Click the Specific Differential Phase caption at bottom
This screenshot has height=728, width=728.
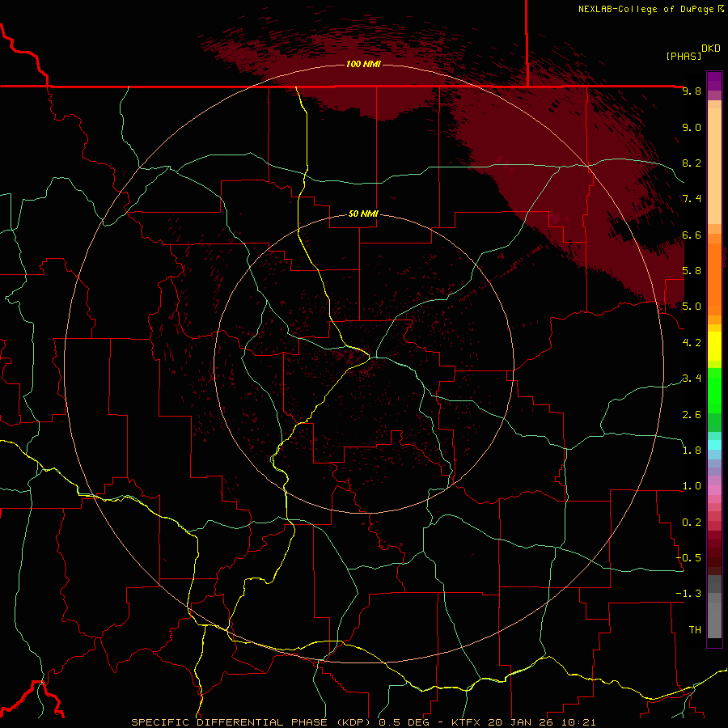(x=363, y=722)
